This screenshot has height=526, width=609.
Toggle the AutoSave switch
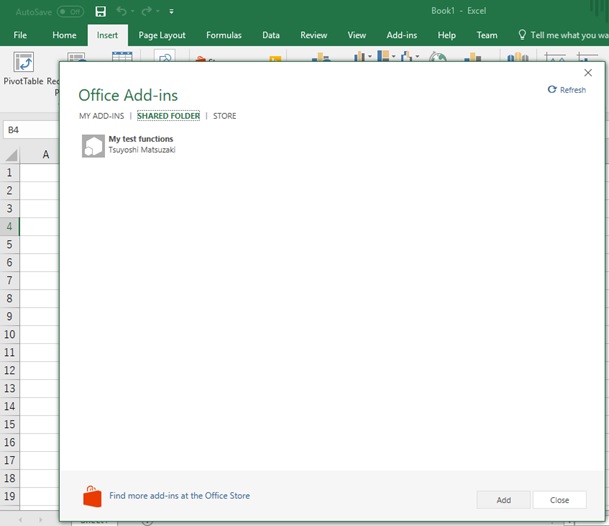tap(70, 12)
